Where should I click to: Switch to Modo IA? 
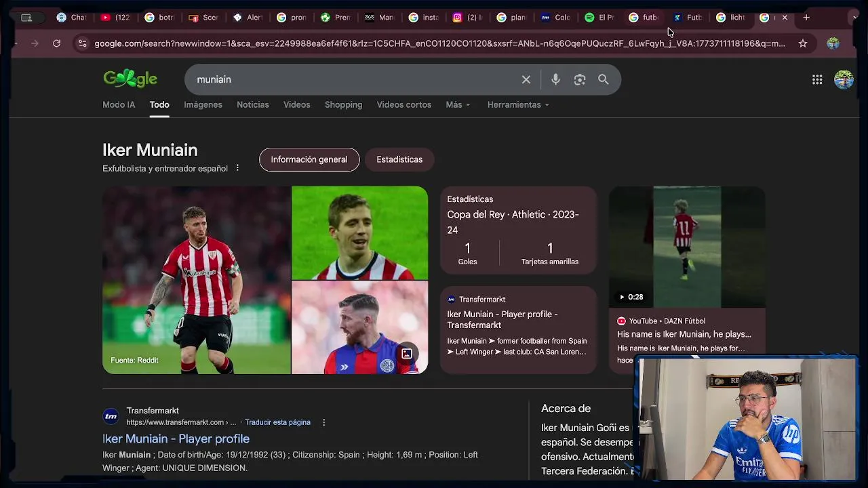pyautogui.click(x=119, y=104)
